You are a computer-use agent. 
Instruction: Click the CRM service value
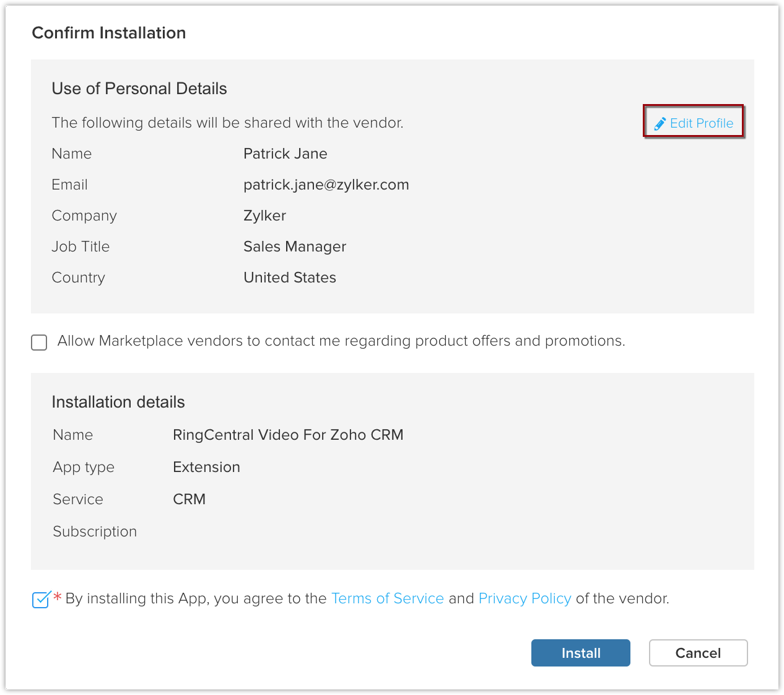[189, 499]
